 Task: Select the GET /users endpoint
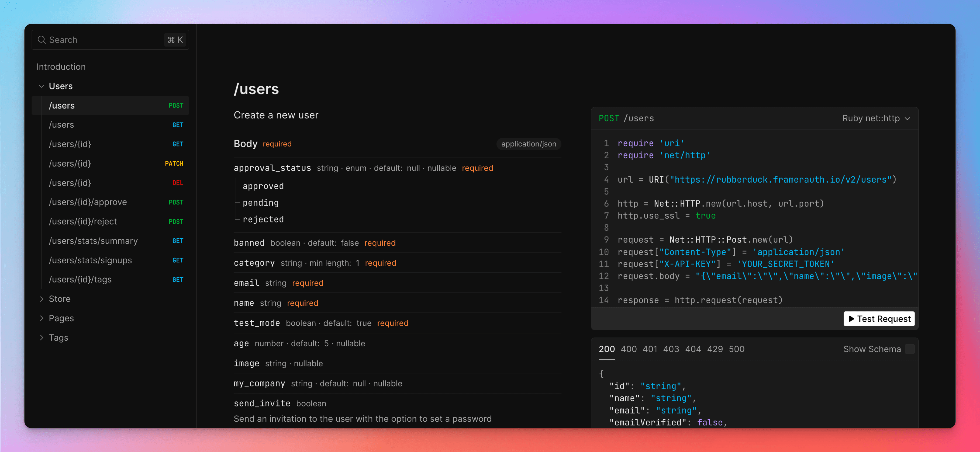[110, 125]
